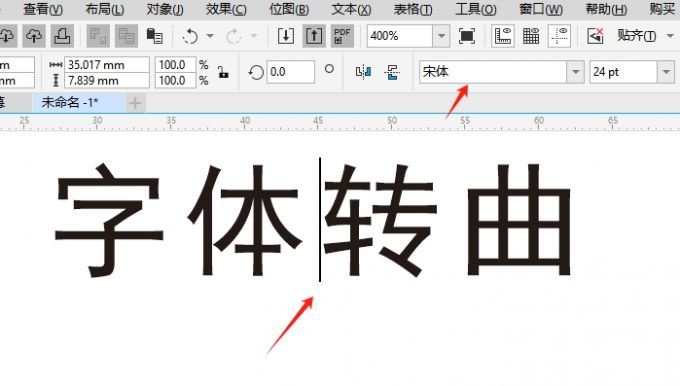
Task: Expand the zoom level dropdown arrow
Action: pos(441,36)
